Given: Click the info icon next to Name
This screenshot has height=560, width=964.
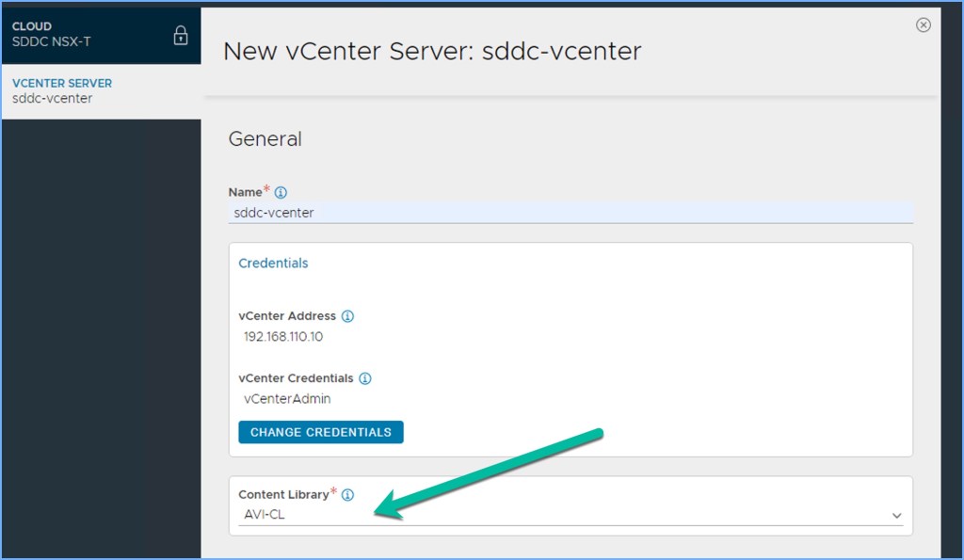Looking at the screenshot, I should pyautogui.click(x=281, y=192).
